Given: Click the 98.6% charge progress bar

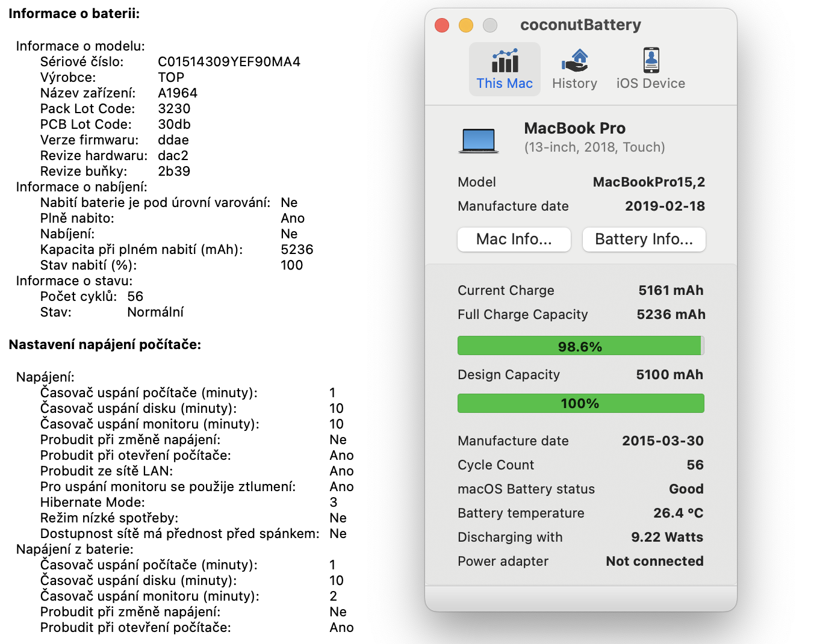Looking at the screenshot, I should point(581,346).
